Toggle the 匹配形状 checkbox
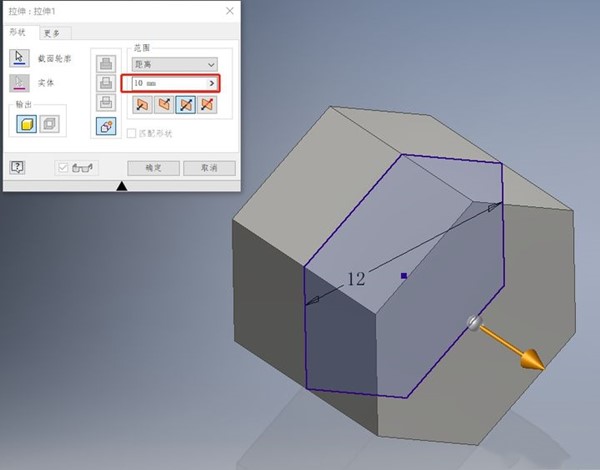Screen dimensions: 600x470 [x=132, y=133]
